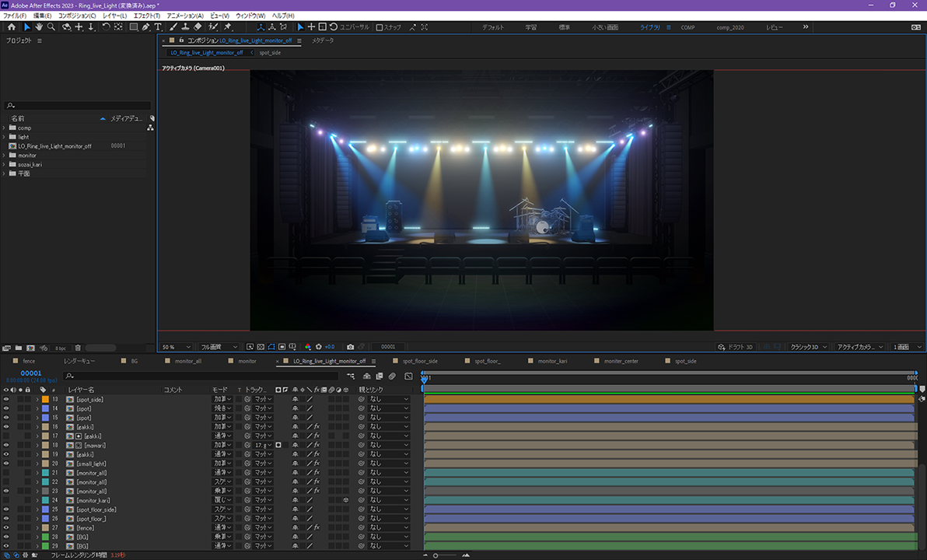Hide layer 14 spot with eye toggle
Image resolution: width=927 pixels, height=560 pixels.
(6, 408)
